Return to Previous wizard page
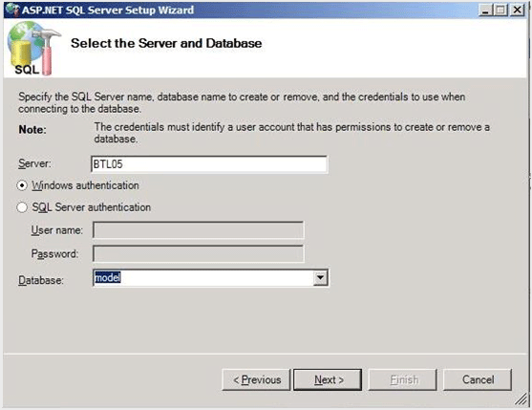Image resolution: width=532 pixels, height=410 pixels. click(x=257, y=379)
